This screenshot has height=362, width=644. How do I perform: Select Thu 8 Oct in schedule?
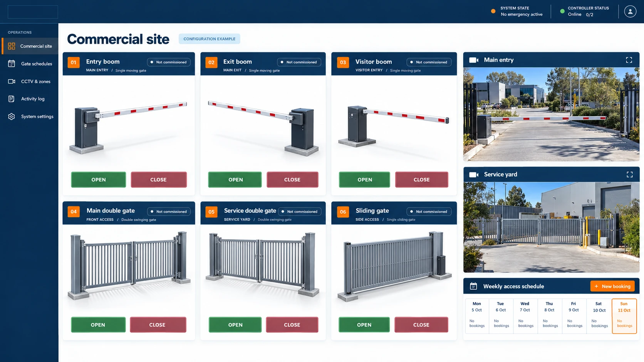[550, 316]
